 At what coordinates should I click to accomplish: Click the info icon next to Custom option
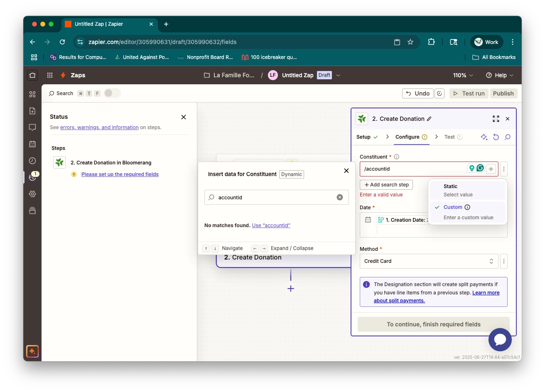[467, 207]
